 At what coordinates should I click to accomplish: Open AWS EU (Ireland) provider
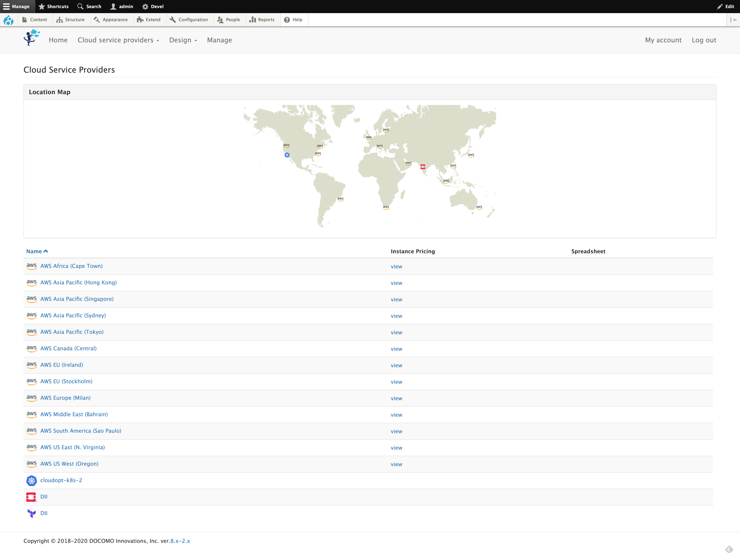coord(62,365)
